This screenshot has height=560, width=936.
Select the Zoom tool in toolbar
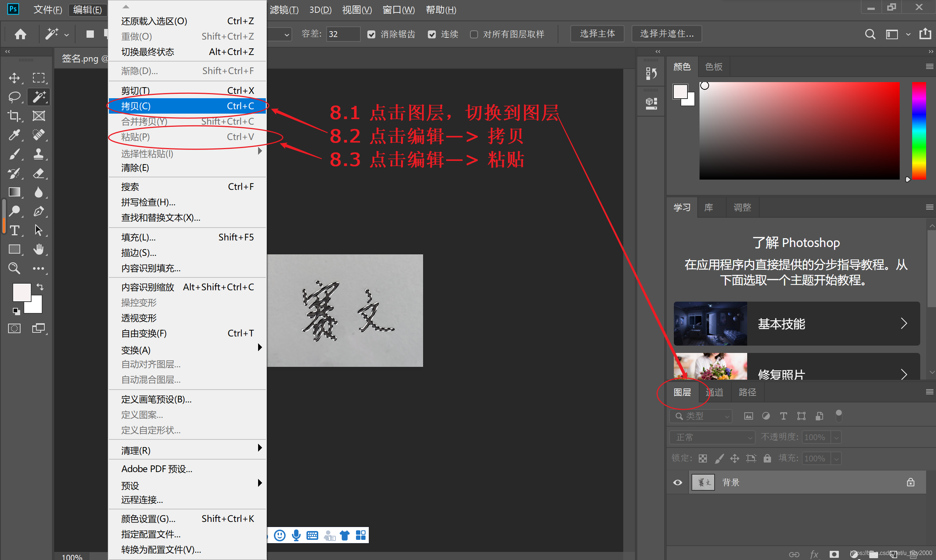pyautogui.click(x=14, y=268)
